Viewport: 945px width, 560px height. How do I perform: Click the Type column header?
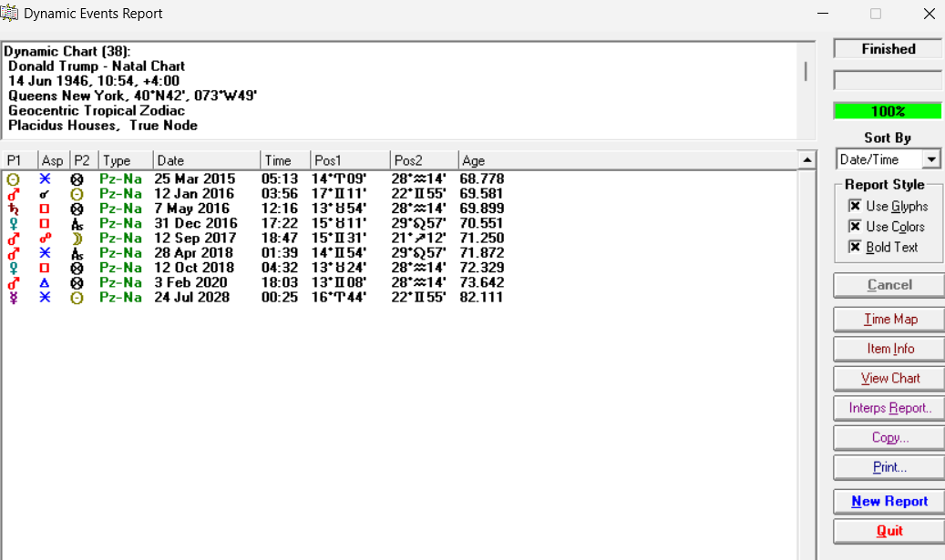pyautogui.click(x=126, y=161)
